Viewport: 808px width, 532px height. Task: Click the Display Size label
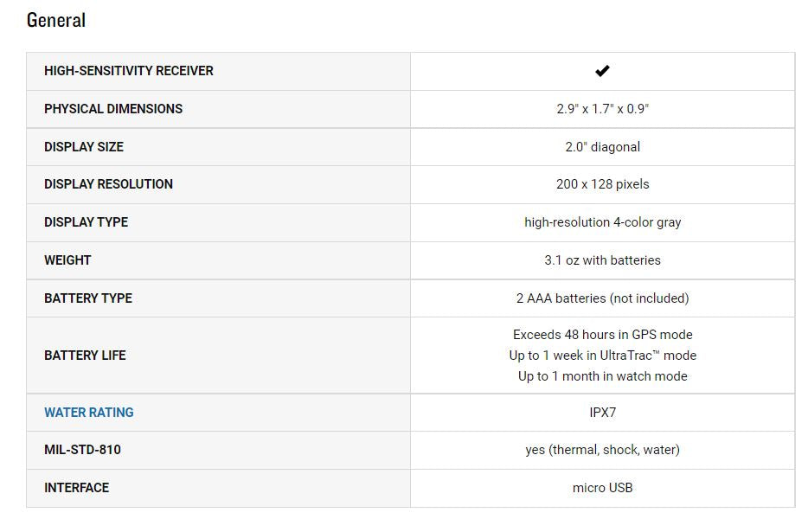click(84, 147)
